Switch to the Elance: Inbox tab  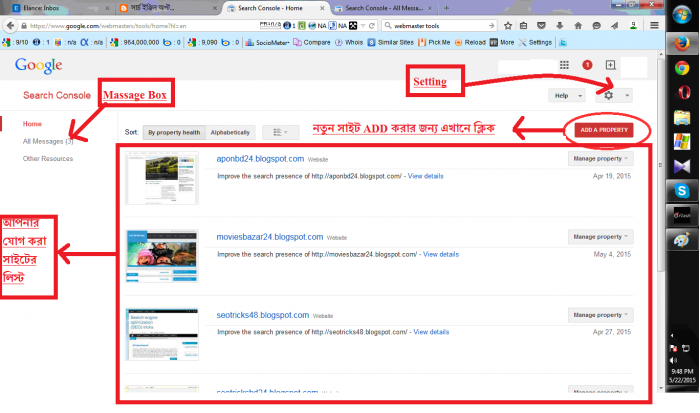(x=60, y=8)
